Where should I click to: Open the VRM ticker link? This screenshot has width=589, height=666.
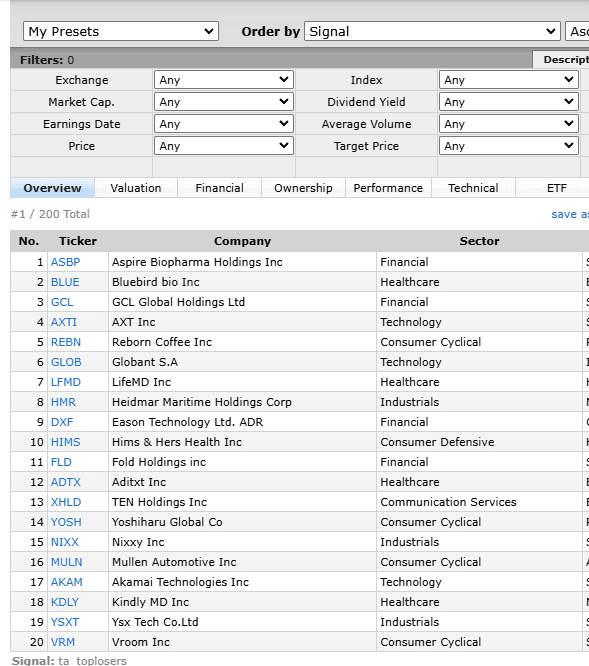[x=63, y=641]
